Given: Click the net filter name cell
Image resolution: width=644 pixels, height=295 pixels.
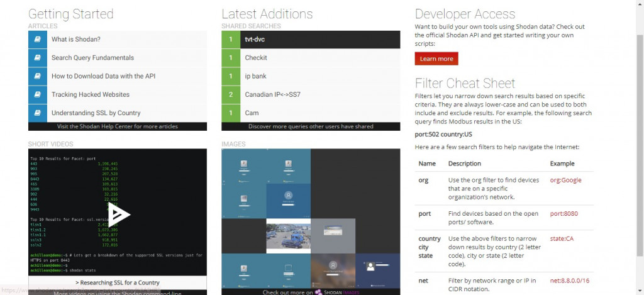Looking at the screenshot, I should tap(423, 281).
